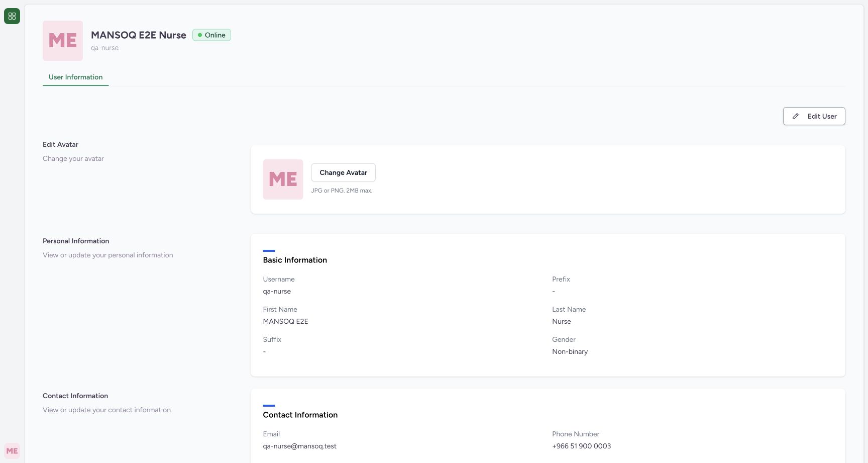Click the Online status badge
The height and width of the screenshot is (463, 868).
click(x=211, y=35)
